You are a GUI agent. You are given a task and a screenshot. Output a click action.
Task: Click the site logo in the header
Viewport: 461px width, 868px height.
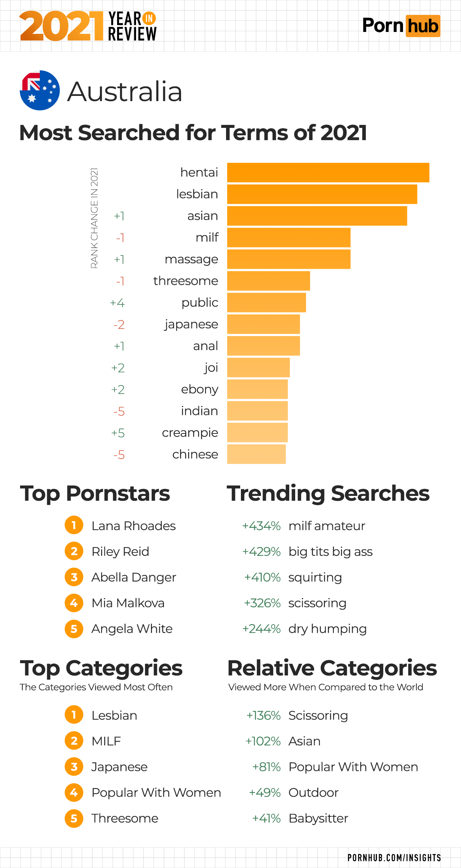pyautogui.click(x=401, y=26)
